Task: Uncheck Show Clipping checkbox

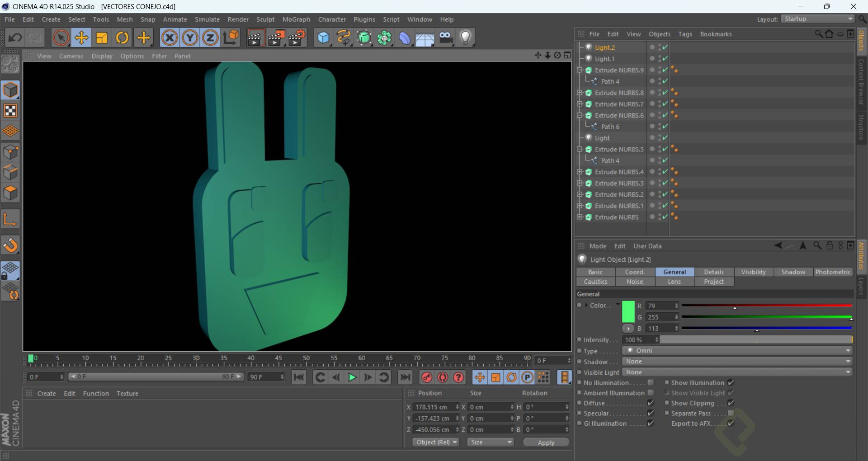Action: tap(731, 403)
